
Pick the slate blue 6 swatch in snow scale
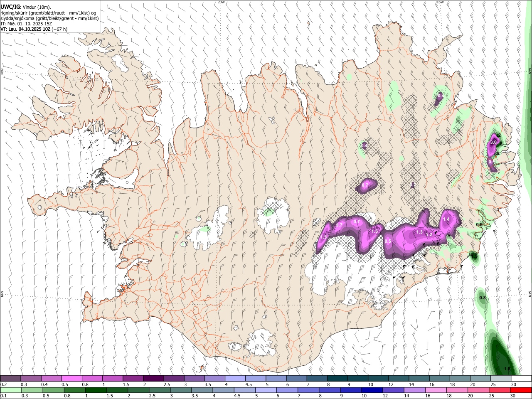pos(296,378)
